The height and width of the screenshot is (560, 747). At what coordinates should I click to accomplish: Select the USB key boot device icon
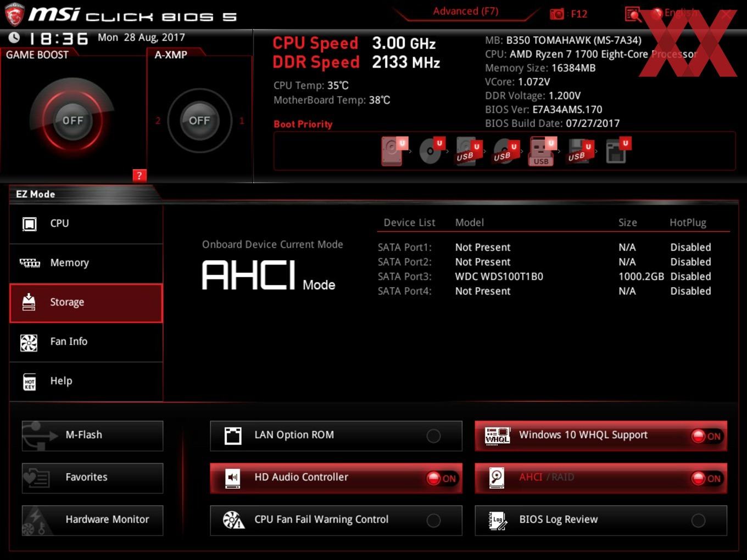(x=542, y=151)
